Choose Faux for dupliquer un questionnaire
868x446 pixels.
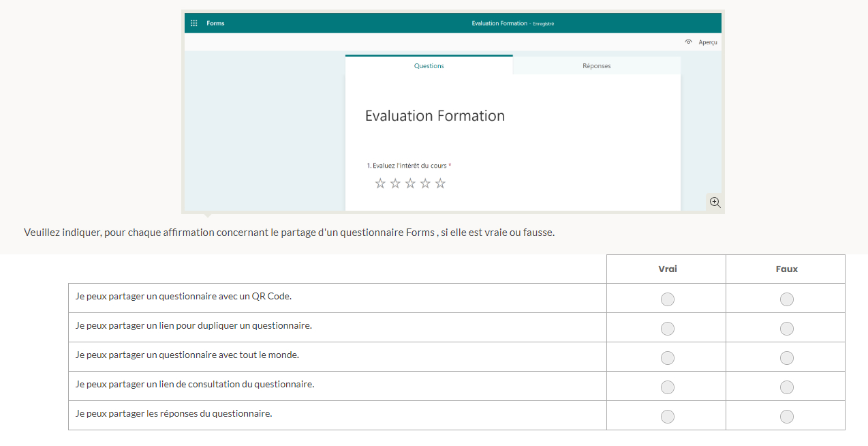(787, 329)
